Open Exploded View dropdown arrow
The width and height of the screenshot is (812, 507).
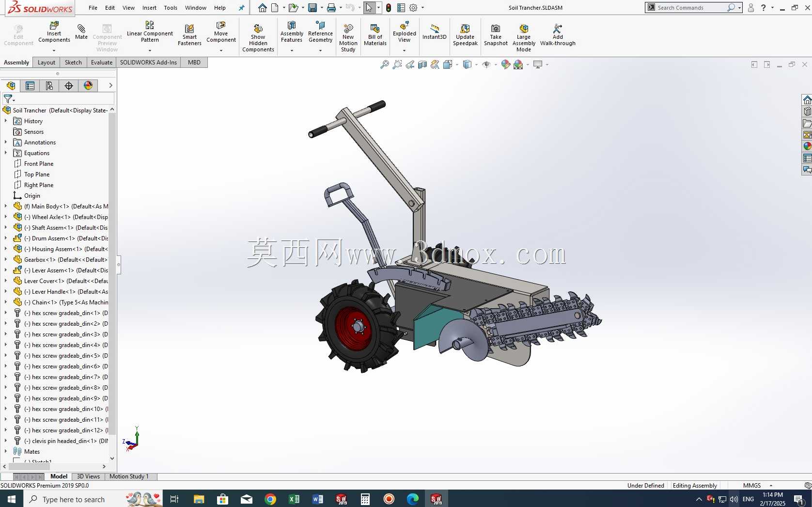[x=405, y=50]
